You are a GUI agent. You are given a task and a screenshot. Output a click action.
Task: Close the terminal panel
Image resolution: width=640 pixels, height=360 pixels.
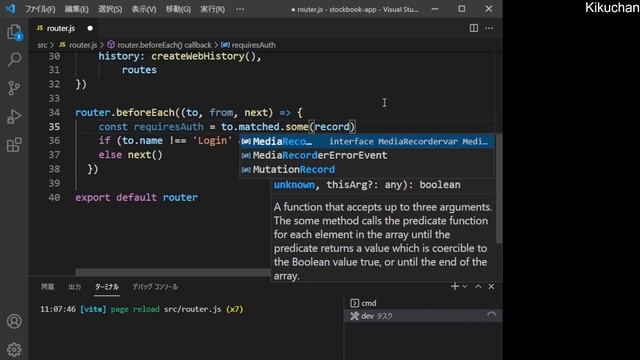491,287
